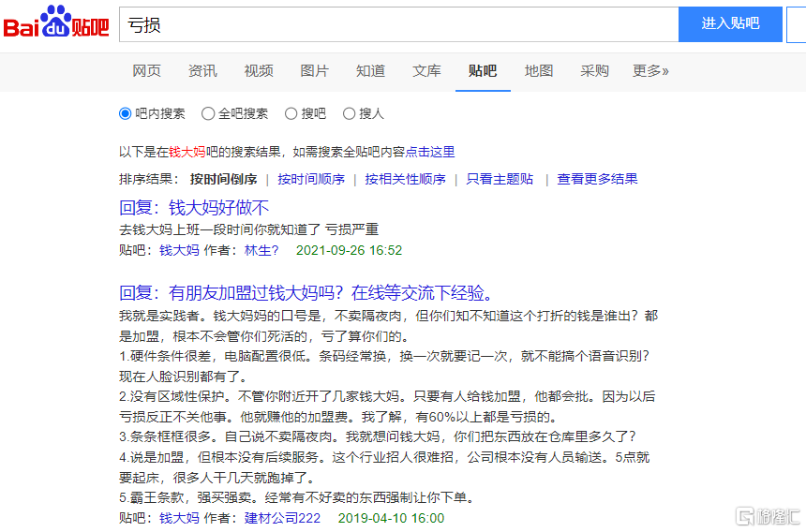Focus the search box containing 亏损
The height and width of the screenshot is (532, 806).
click(399, 24)
